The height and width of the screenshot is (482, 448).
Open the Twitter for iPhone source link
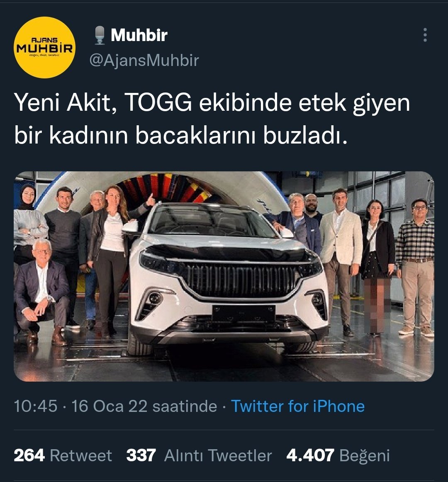tap(298, 406)
